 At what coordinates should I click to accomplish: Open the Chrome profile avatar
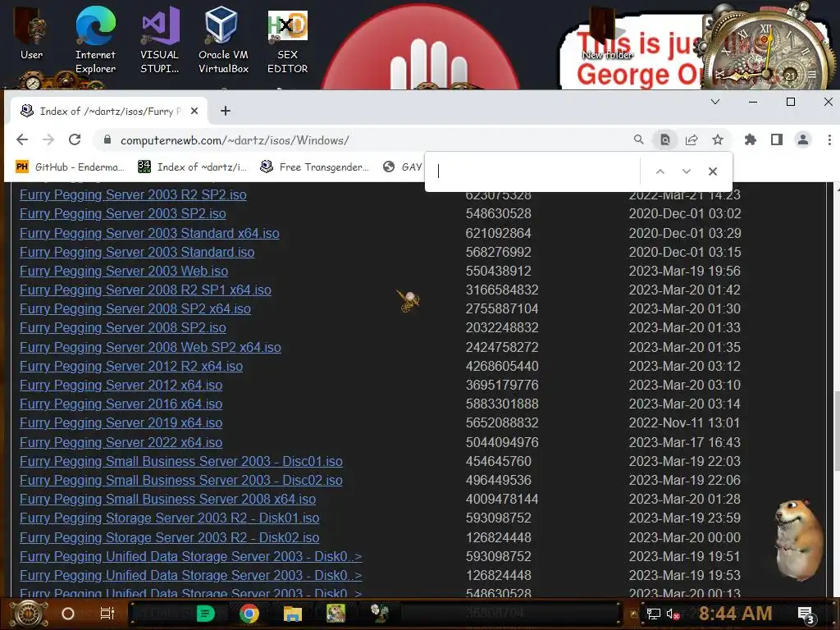[x=802, y=139]
